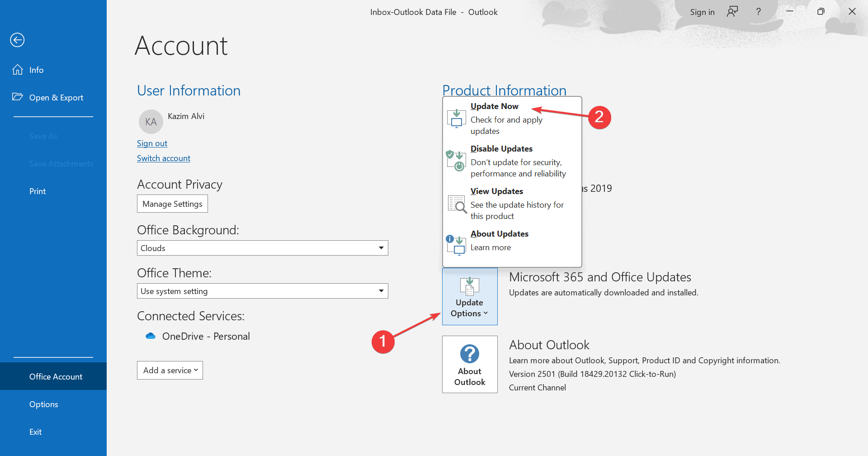Viewport: 868px width, 456px height.
Task: Click the Product Information heading
Action: point(504,90)
